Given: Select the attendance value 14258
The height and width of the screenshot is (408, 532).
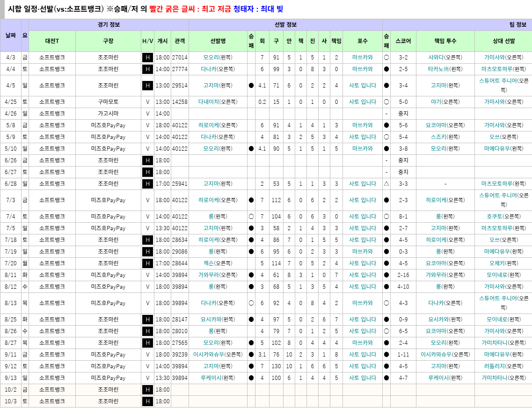Looking at the screenshot, I should (x=180, y=102).
